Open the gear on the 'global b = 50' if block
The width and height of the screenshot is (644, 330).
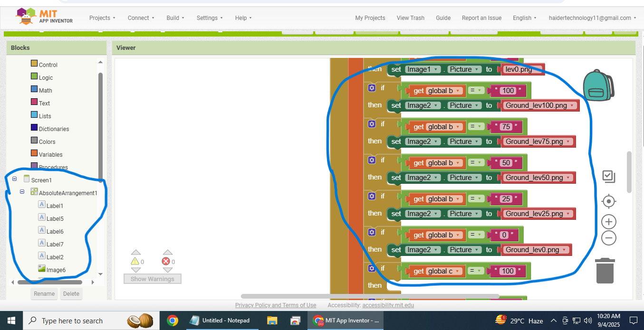tap(372, 160)
